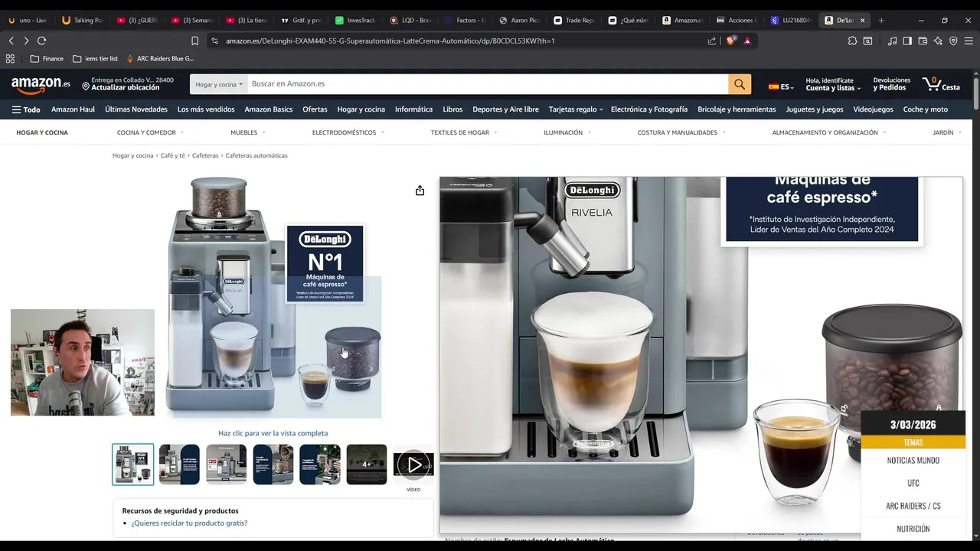The image size is (980, 551).
Task: Open the Café y té breadcrumb
Action: (x=173, y=155)
